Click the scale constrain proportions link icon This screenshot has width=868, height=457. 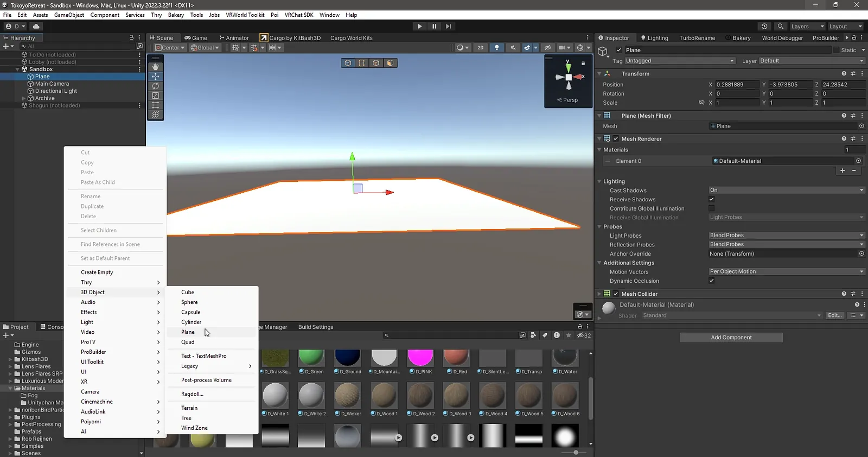(x=701, y=103)
